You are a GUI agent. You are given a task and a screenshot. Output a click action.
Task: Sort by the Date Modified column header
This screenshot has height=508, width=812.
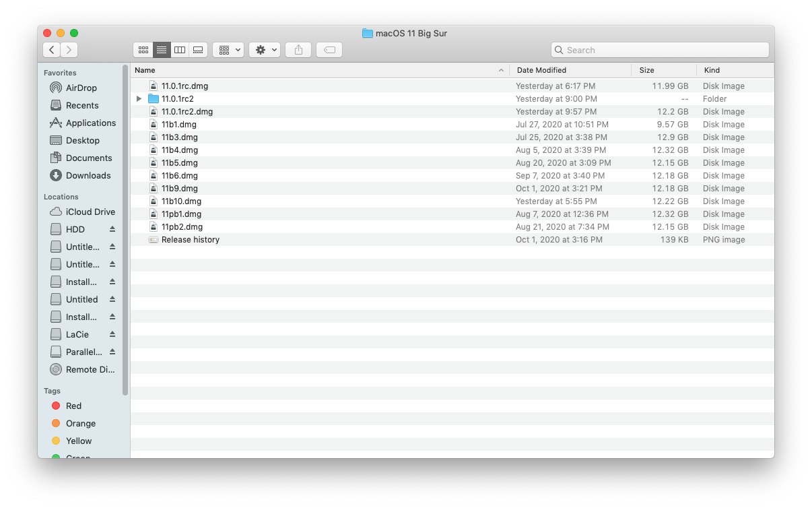tap(570, 70)
